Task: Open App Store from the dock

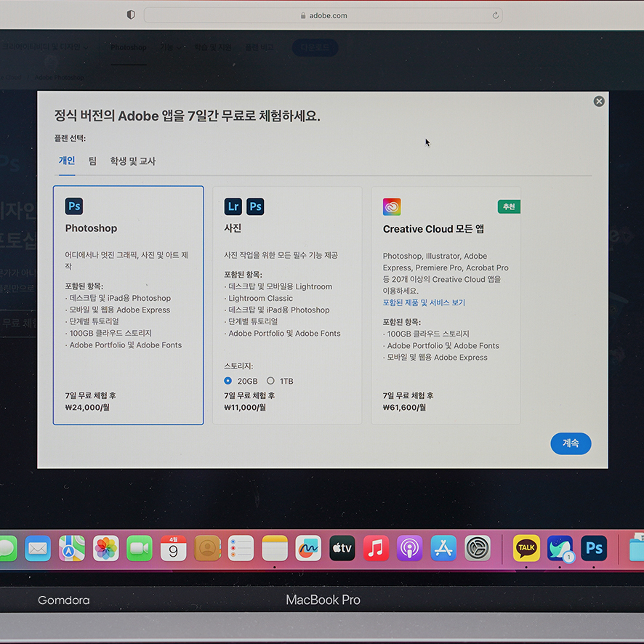Action: [x=443, y=548]
